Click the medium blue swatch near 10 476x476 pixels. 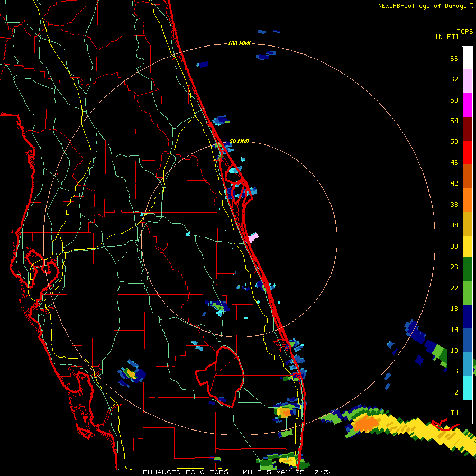pyautogui.click(x=467, y=340)
